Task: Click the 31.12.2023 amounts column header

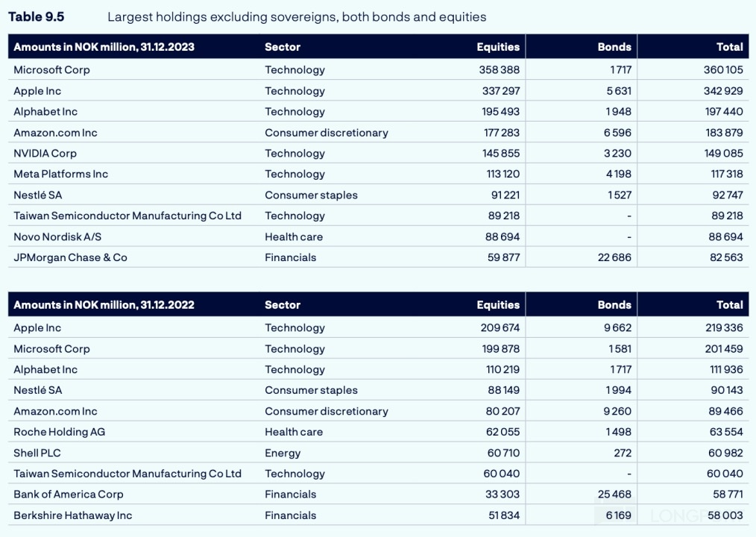Action: (x=104, y=47)
